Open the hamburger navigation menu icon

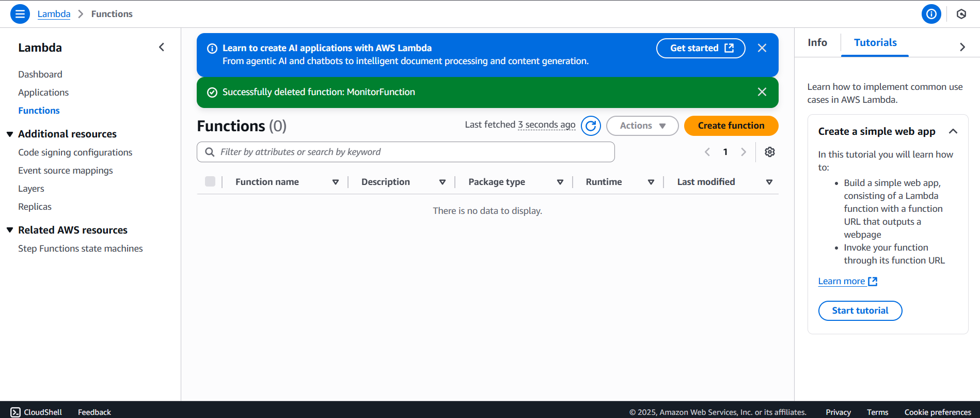tap(20, 14)
